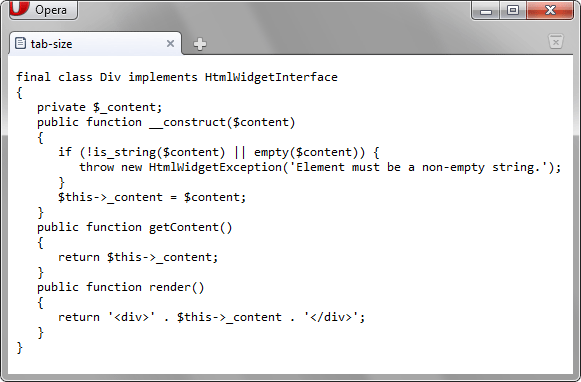
Task: Click the word 'private' in the code
Action: 61,107
